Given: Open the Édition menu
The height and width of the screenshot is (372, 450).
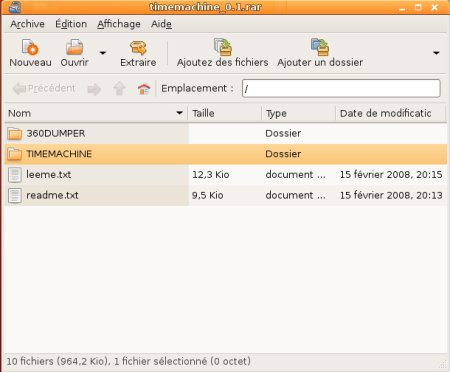Looking at the screenshot, I should 71,24.
